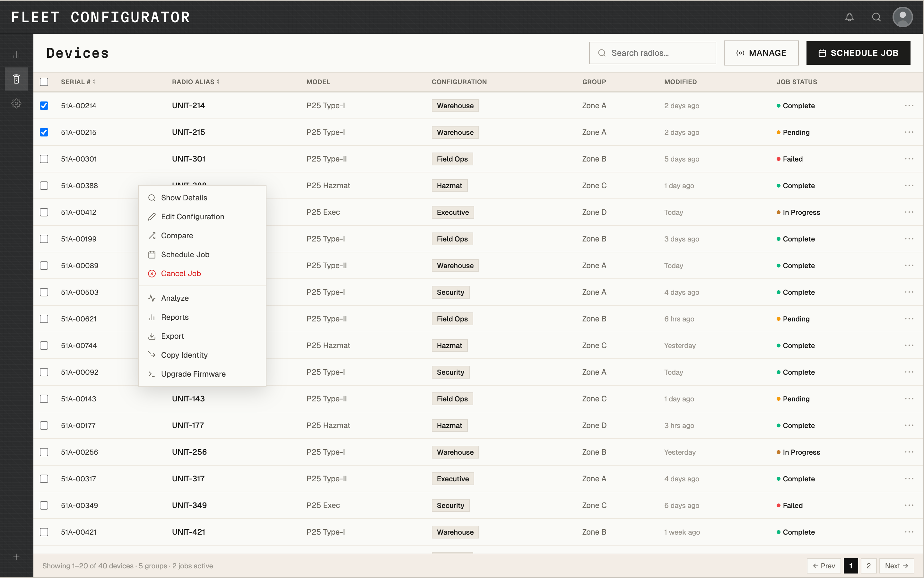Screen dimensions: 924x578
Task: Click the SCHEDULE JOB button
Action: [858, 53]
